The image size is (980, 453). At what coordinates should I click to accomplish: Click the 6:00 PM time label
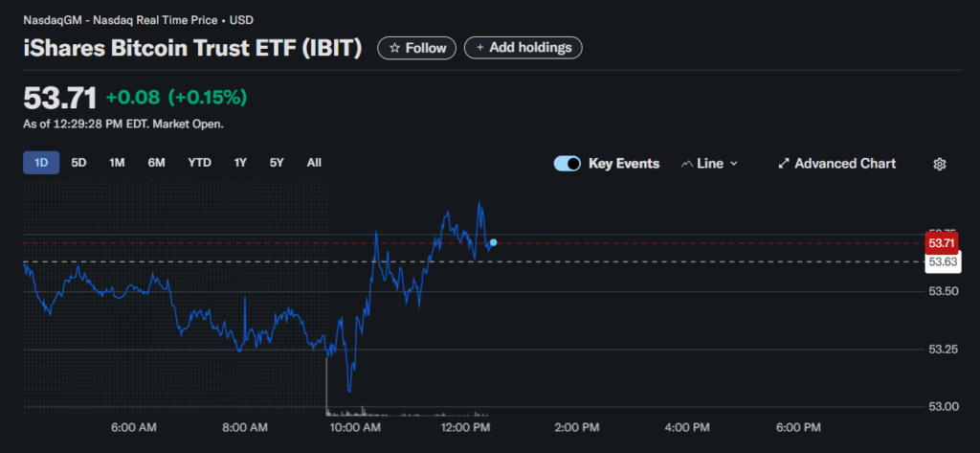pyautogui.click(x=798, y=428)
